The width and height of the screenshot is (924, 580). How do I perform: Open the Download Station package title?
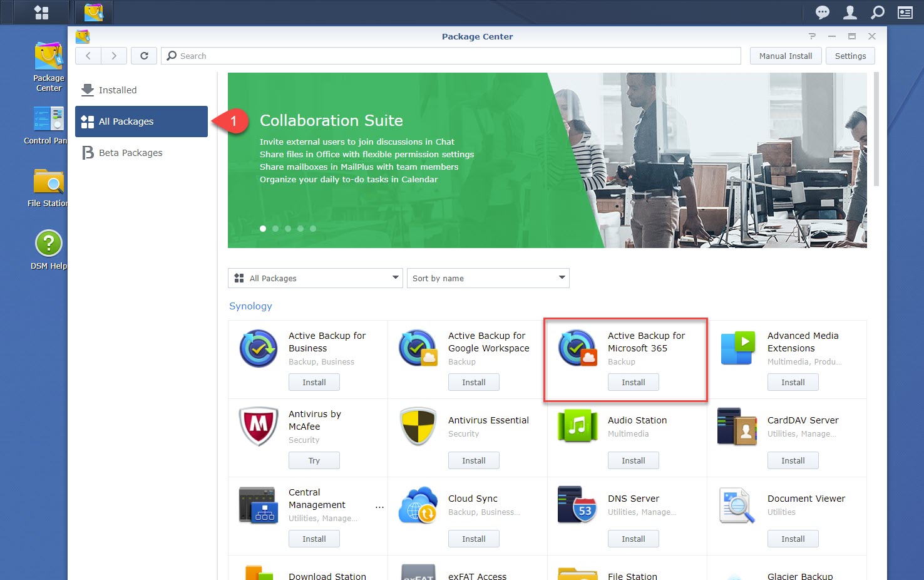point(327,576)
